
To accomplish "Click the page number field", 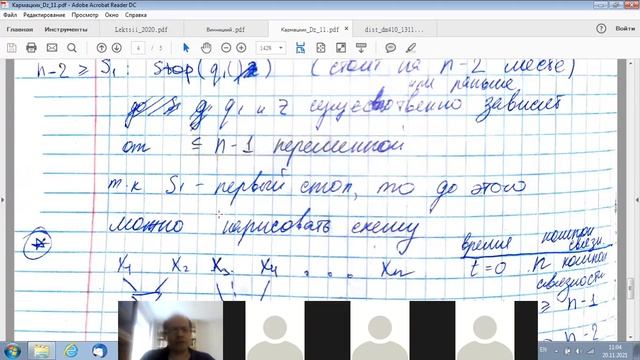I will [x=138, y=48].
